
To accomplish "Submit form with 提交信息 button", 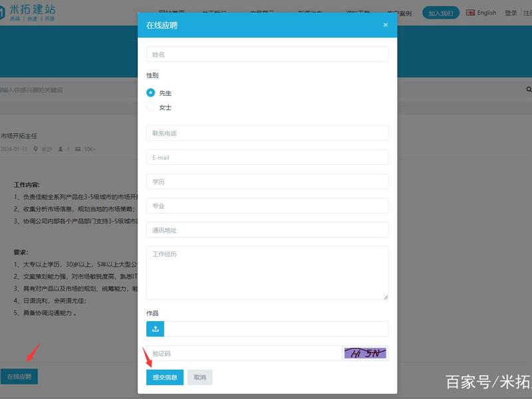I will pos(165,377).
